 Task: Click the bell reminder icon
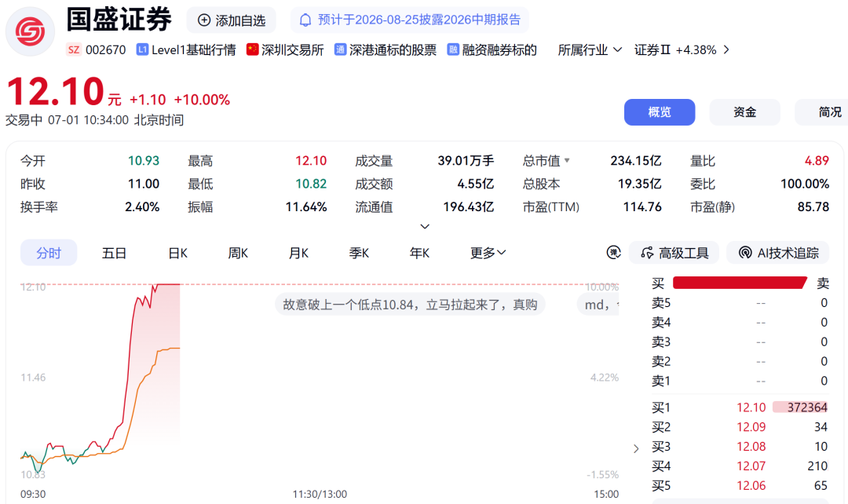[305, 20]
